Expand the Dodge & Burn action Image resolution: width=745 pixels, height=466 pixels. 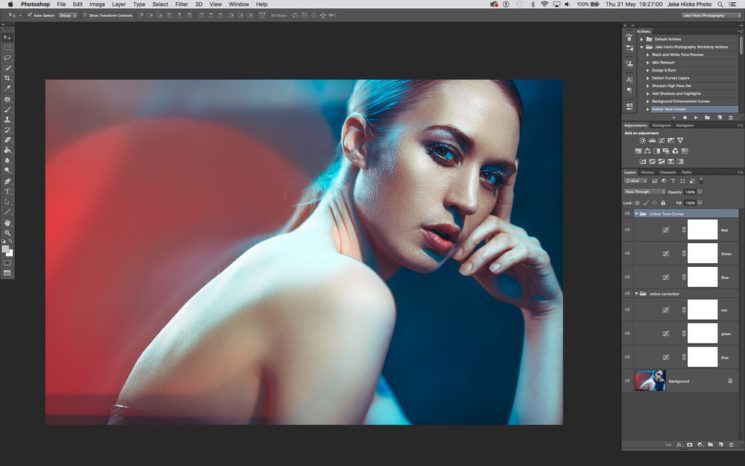648,70
